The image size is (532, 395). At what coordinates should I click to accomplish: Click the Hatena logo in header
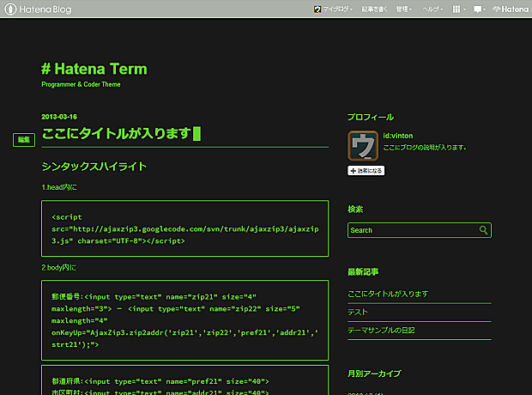(511, 9)
